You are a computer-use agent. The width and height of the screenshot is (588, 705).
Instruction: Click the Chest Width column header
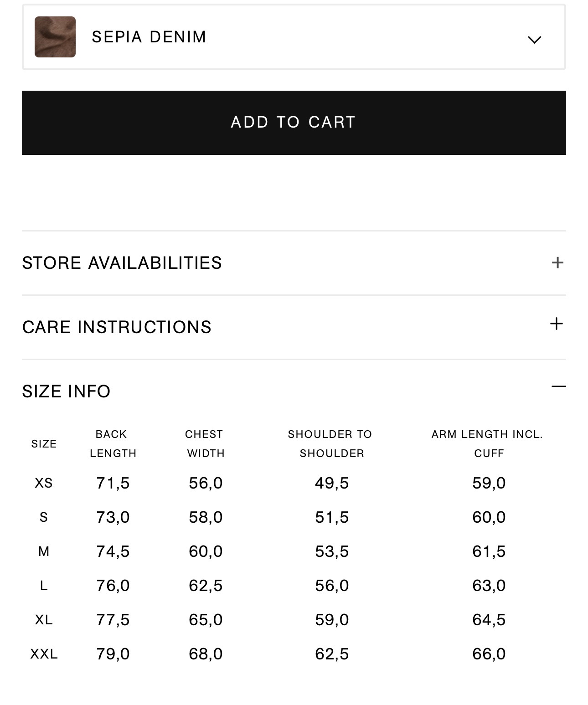coord(205,444)
